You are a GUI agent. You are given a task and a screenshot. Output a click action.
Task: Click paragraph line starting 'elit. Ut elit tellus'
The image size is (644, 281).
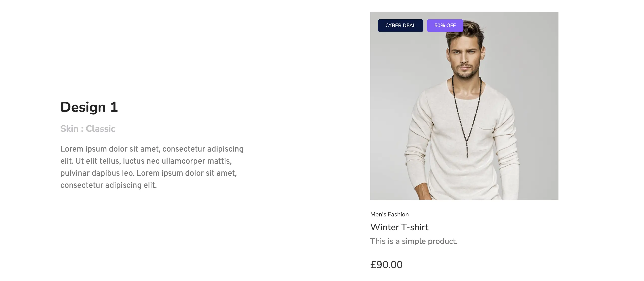(x=146, y=161)
